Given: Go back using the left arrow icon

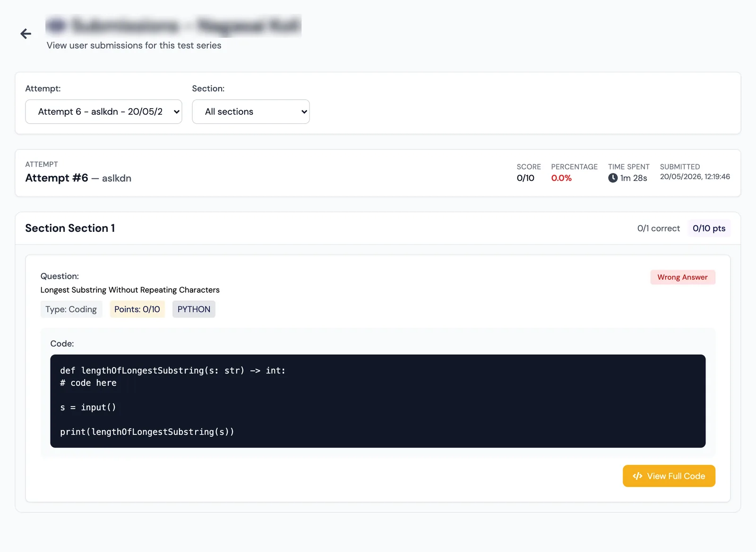Looking at the screenshot, I should pyautogui.click(x=26, y=34).
